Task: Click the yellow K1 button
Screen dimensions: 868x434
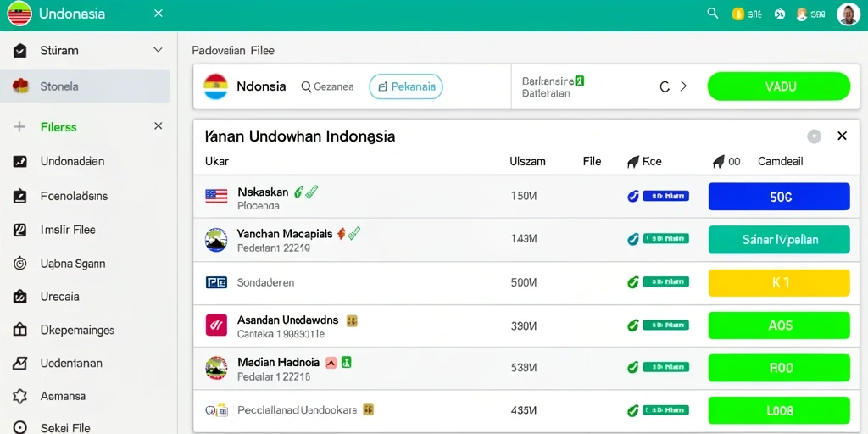Action: 779,283
